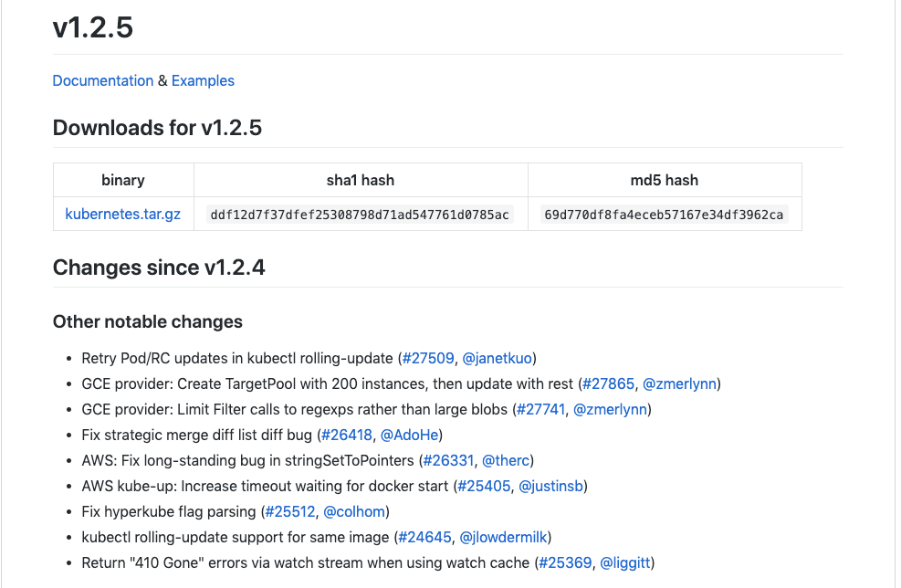This screenshot has width=901, height=588.
Task: Select the md5 hash value 69d770df...
Action: tap(664, 215)
